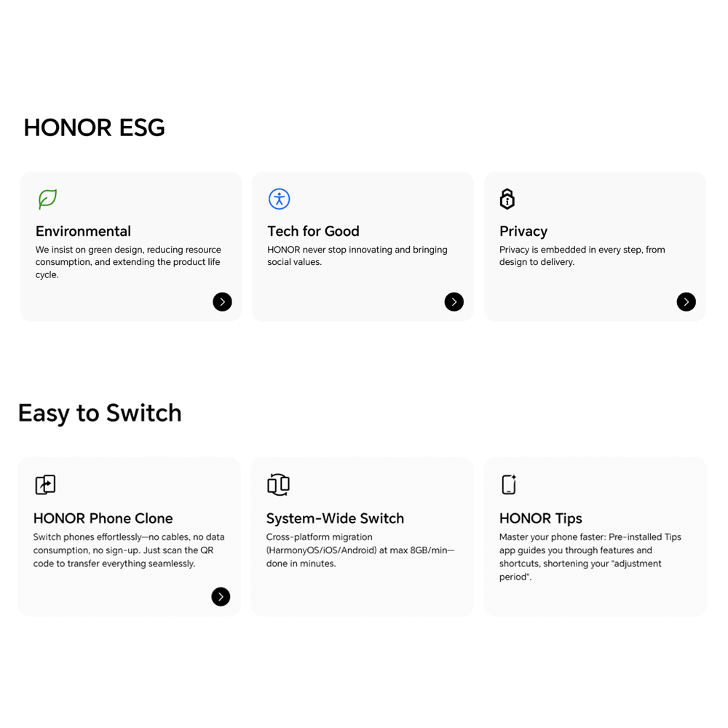Image resolution: width=728 pixels, height=728 pixels.
Task: Click the HONOR Phone Clone transfer icon
Action: click(x=45, y=484)
